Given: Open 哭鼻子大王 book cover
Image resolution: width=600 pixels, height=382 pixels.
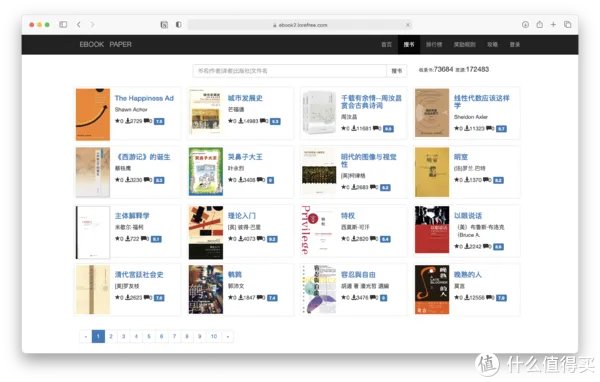Looking at the screenshot, I should pos(206,171).
